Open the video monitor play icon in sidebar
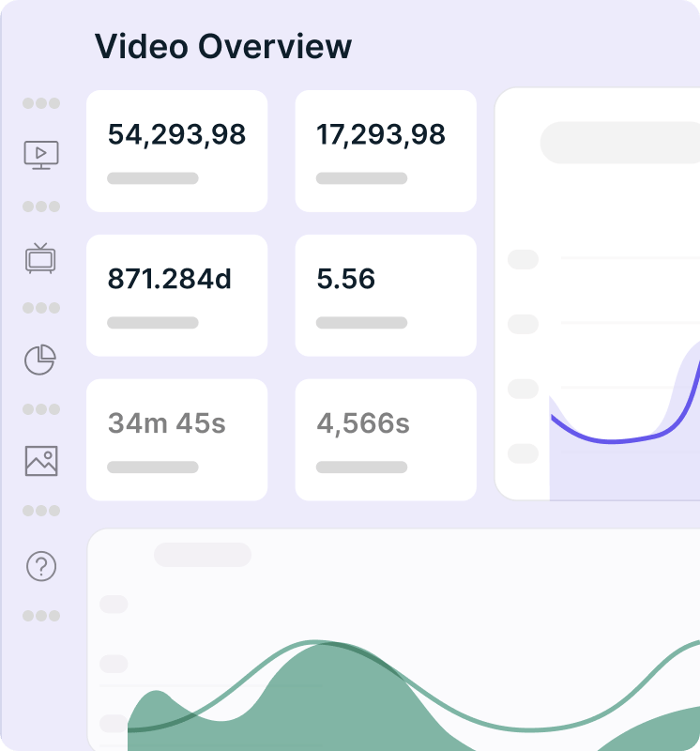700x751 pixels. (41, 154)
